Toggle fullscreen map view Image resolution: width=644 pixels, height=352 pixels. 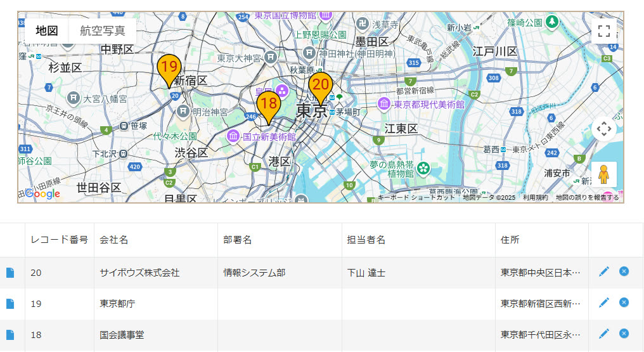[x=603, y=31]
